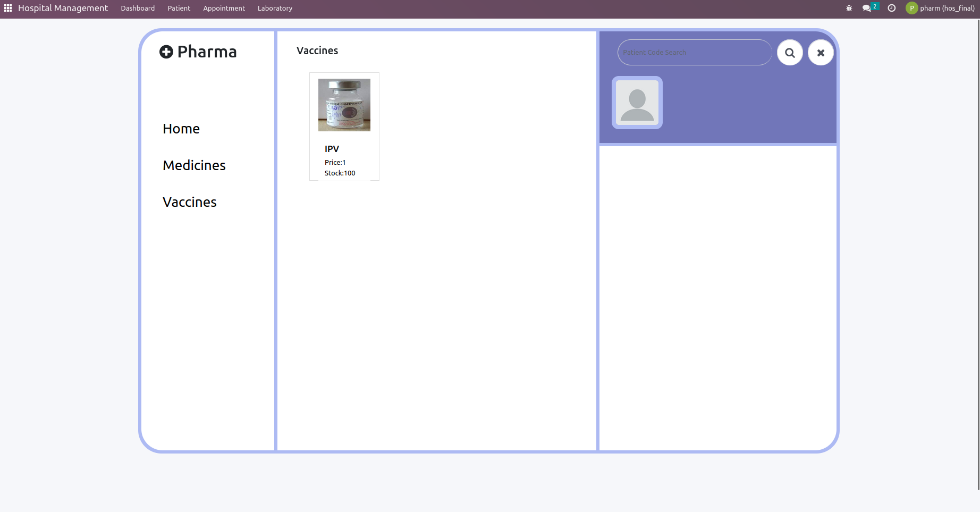
Task: Open the activities clock icon
Action: pyautogui.click(x=892, y=8)
